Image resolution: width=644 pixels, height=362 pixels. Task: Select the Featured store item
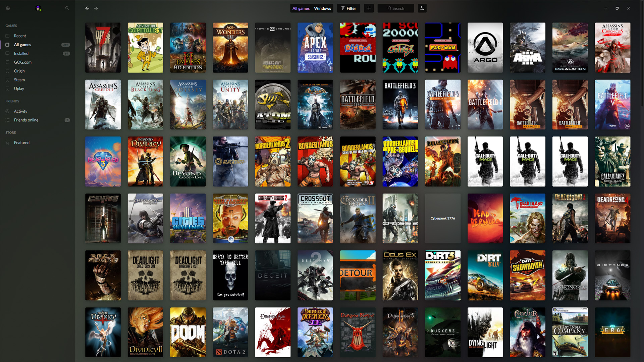coord(21,142)
